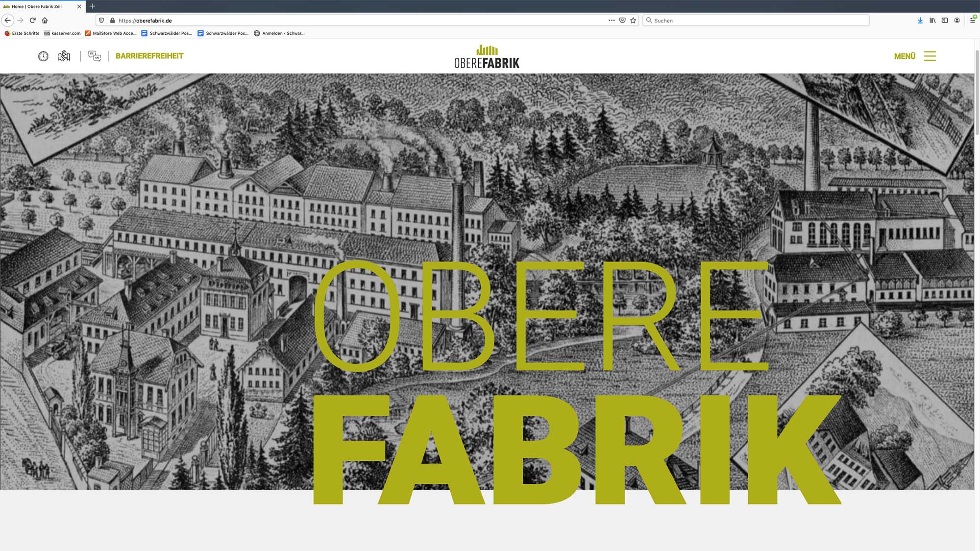
Task: Open the BARRIEREFREIHEIT link
Action: 149,56
